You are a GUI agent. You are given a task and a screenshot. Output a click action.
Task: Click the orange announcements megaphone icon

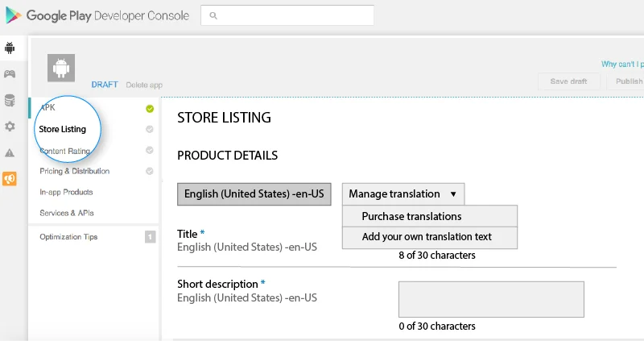10,178
